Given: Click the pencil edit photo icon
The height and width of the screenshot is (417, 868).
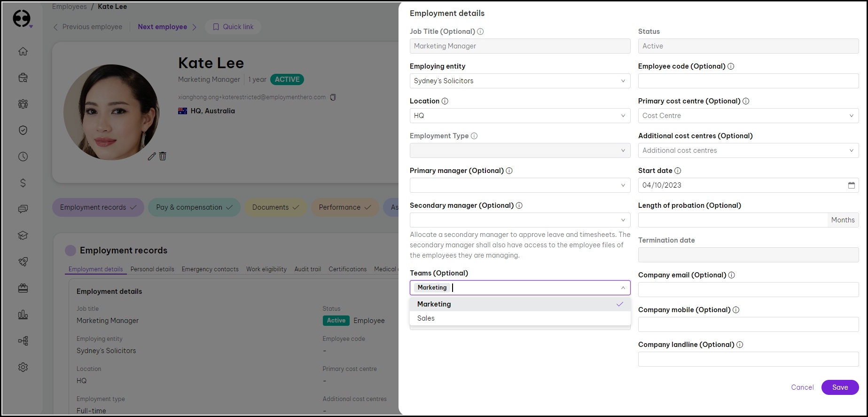Looking at the screenshot, I should pos(152,157).
